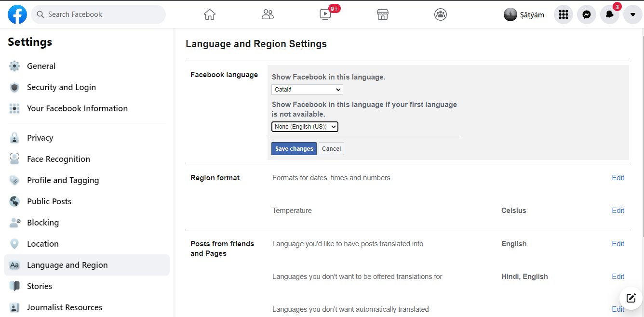
Task: Edit the Temperature setting
Action: [618, 211]
